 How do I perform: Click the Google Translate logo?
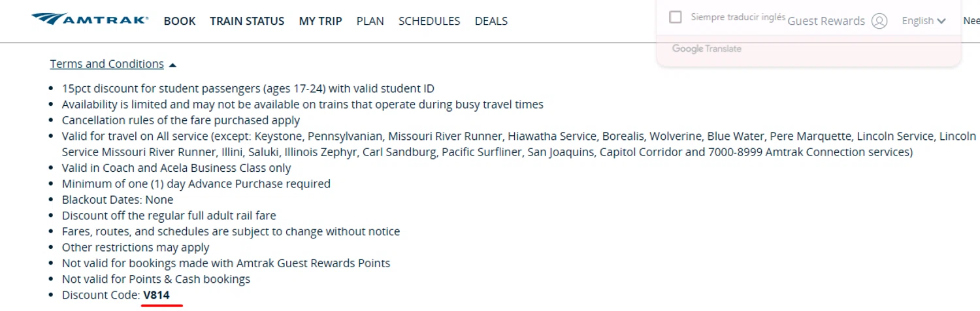[x=706, y=49]
